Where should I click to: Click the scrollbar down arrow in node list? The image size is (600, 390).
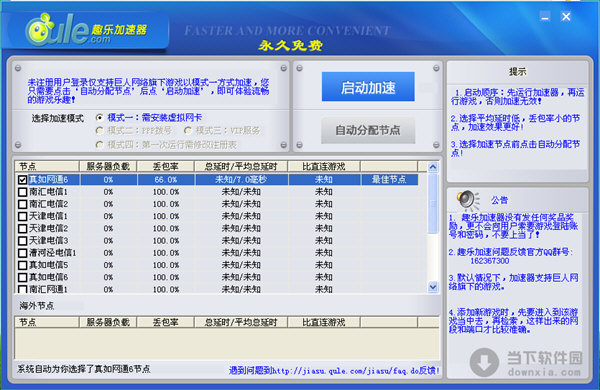click(x=433, y=287)
